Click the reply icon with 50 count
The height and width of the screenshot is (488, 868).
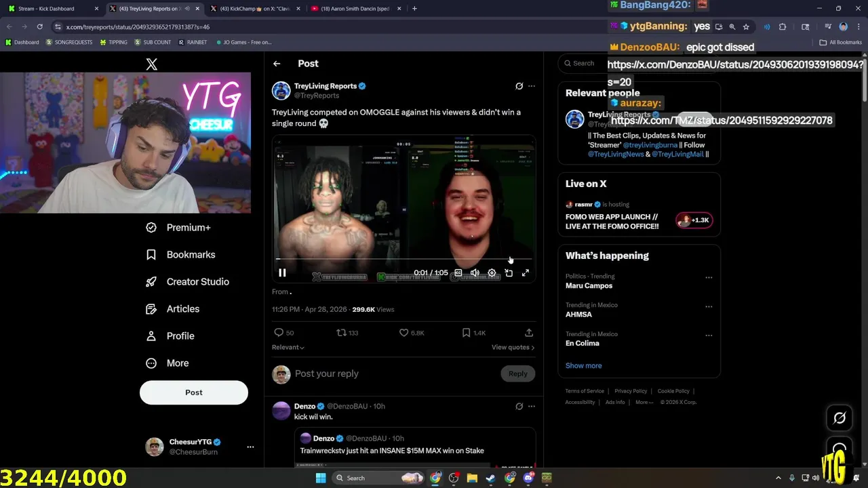(x=283, y=333)
